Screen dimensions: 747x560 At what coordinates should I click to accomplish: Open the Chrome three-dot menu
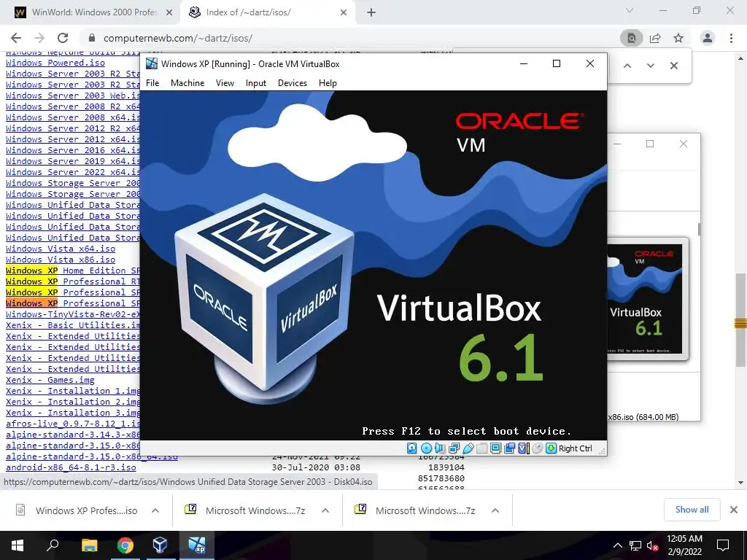coord(731,38)
